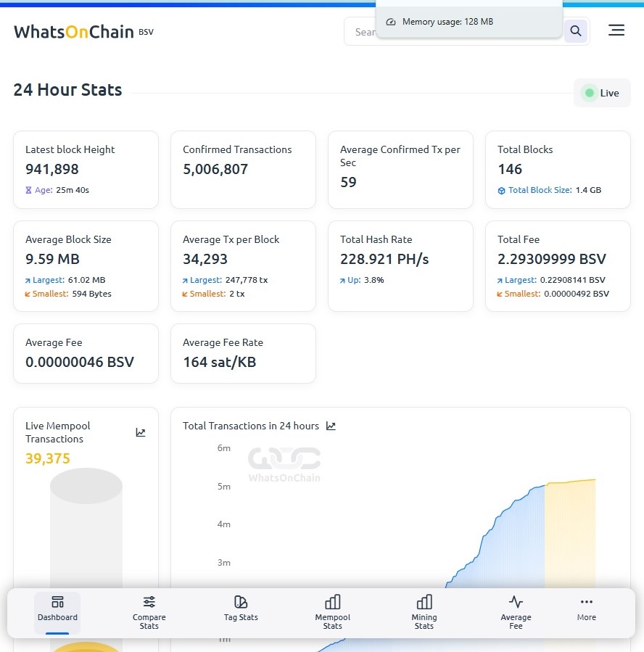
Task: Click the 24 Hour Stats heading
Action: pos(67,90)
